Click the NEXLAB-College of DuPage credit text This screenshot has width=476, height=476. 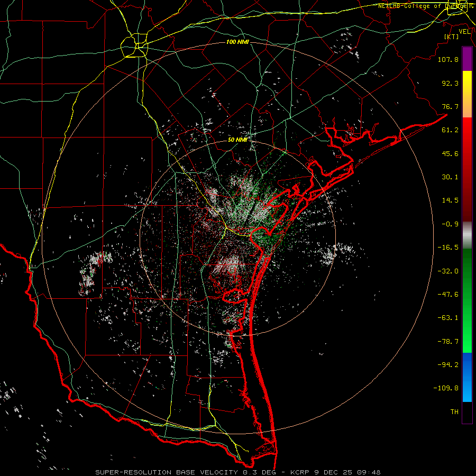[425, 6]
